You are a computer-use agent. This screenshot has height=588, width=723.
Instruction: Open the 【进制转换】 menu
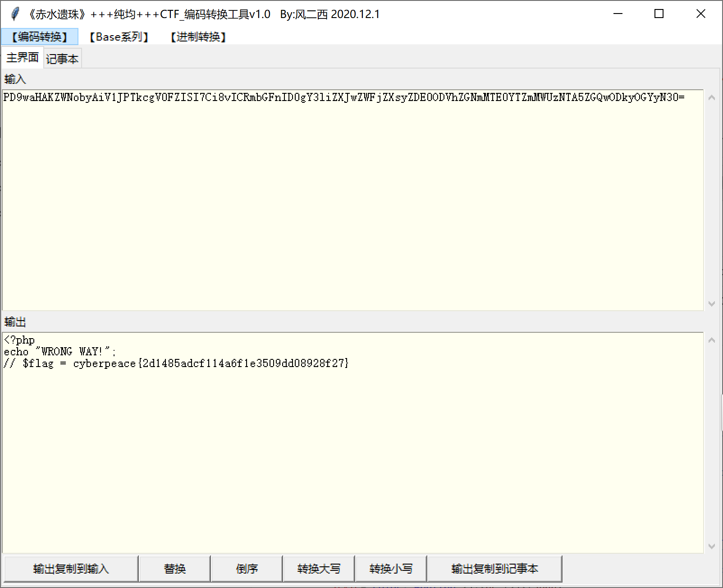197,37
